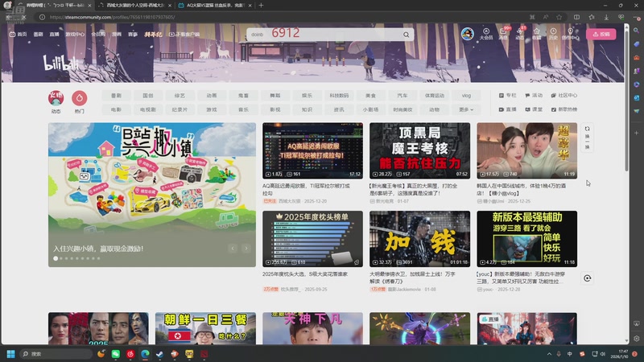Click the browser downloads arrow icon
Viewport: 644px width, 362px height.
coord(606,17)
